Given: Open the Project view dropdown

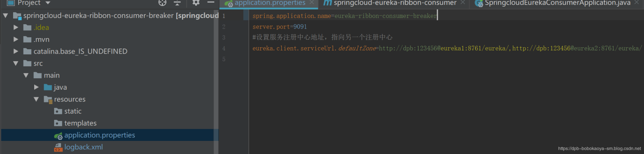Looking at the screenshot, I should coord(48,3).
